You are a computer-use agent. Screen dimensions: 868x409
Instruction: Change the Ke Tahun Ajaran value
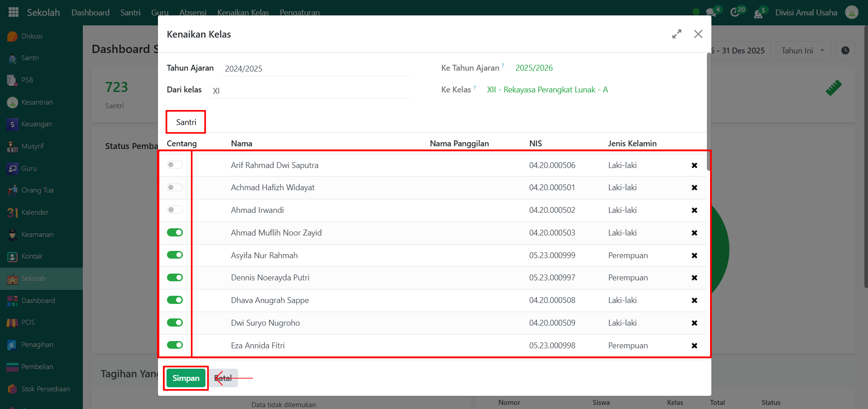click(534, 68)
